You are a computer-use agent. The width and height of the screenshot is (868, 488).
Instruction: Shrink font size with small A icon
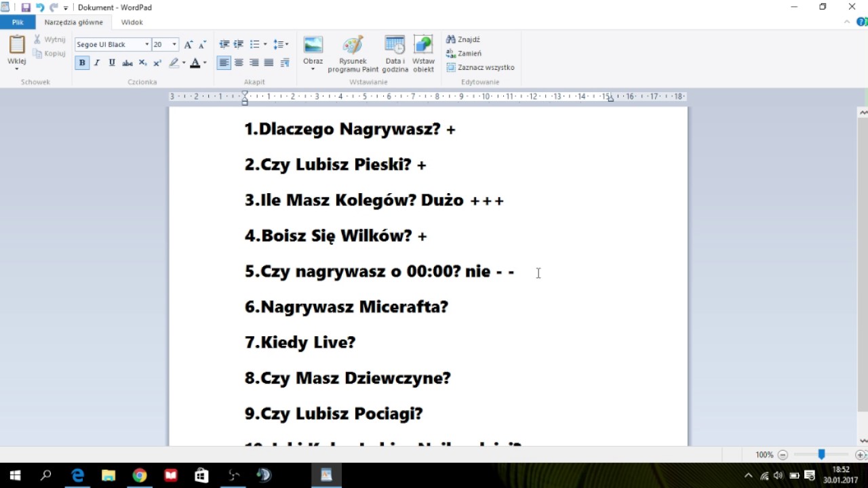coord(202,44)
